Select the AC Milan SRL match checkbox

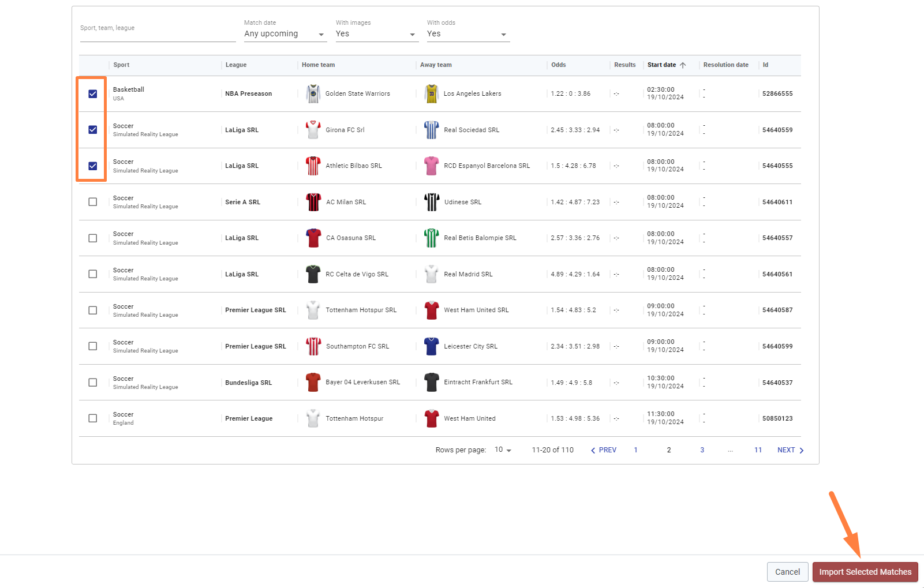point(93,202)
